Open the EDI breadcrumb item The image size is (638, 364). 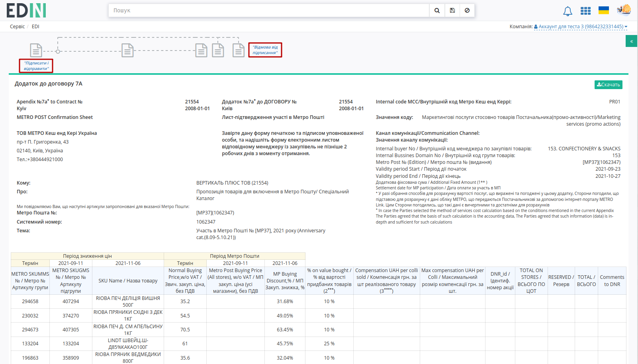pos(35,27)
